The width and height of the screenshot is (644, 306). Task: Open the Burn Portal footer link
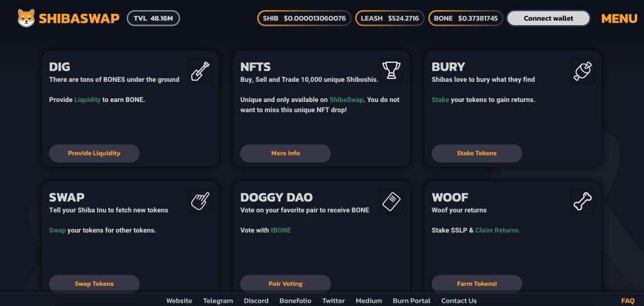click(411, 301)
